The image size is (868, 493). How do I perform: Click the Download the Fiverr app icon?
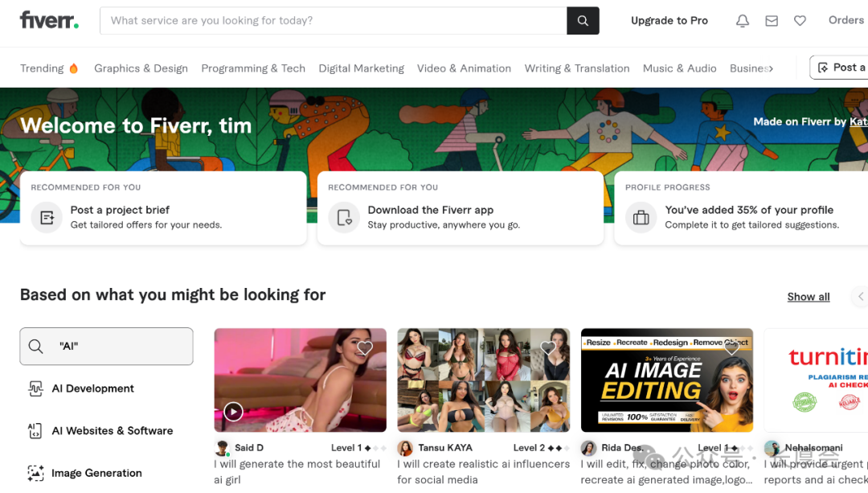click(344, 217)
